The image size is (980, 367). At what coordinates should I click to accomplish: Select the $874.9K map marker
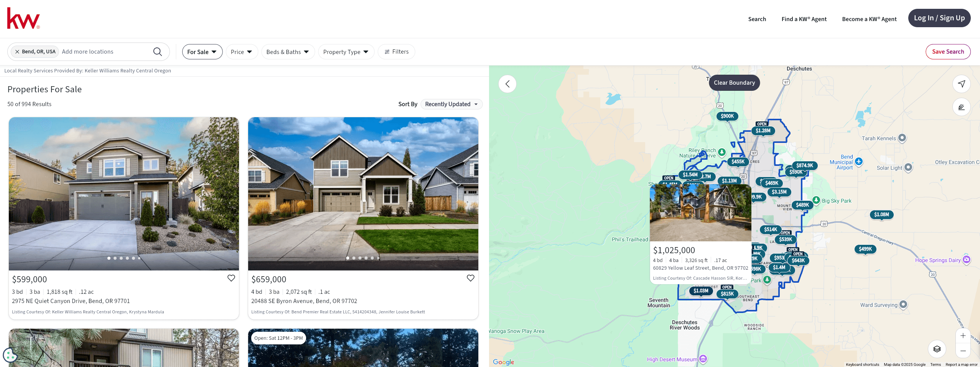coord(805,165)
